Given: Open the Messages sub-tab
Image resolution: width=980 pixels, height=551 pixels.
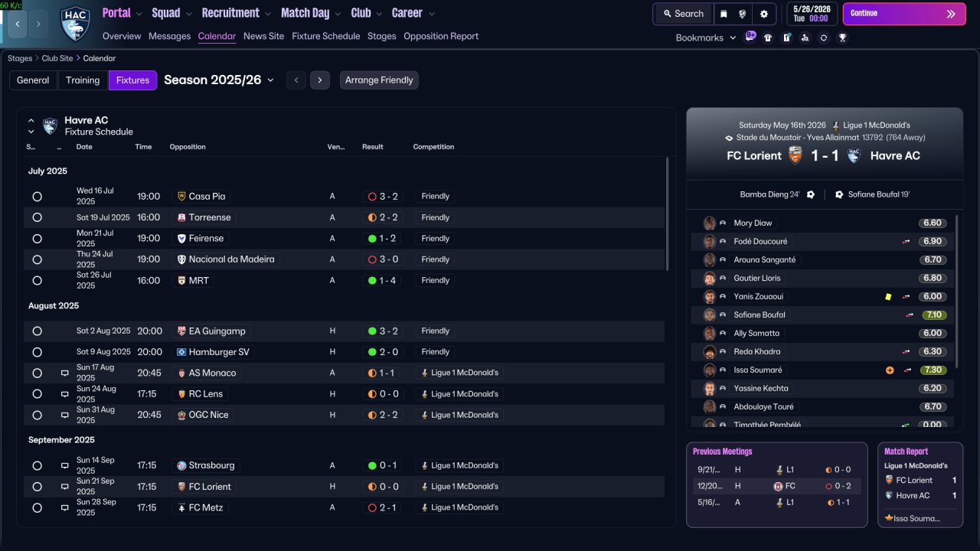Looking at the screenshot, I should click(169, 36).
